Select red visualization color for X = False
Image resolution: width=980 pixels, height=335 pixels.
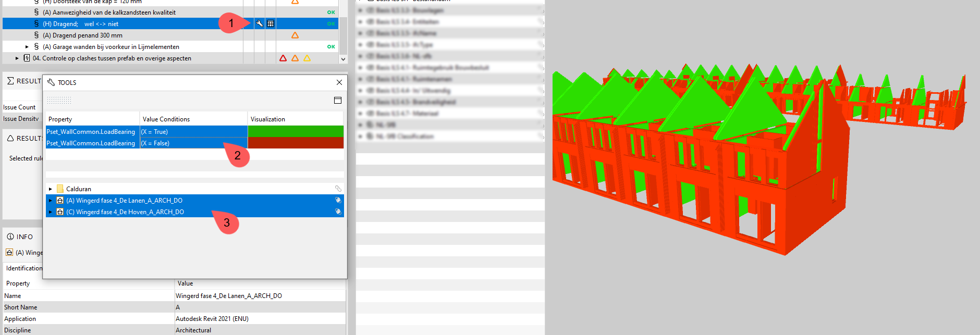[296, 143]
